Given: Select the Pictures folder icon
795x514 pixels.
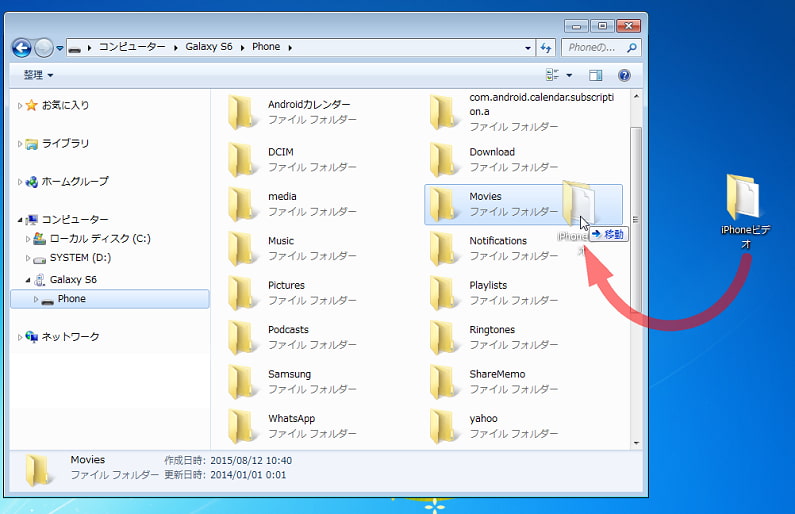Looking at the screenshot, I should 241,293.
